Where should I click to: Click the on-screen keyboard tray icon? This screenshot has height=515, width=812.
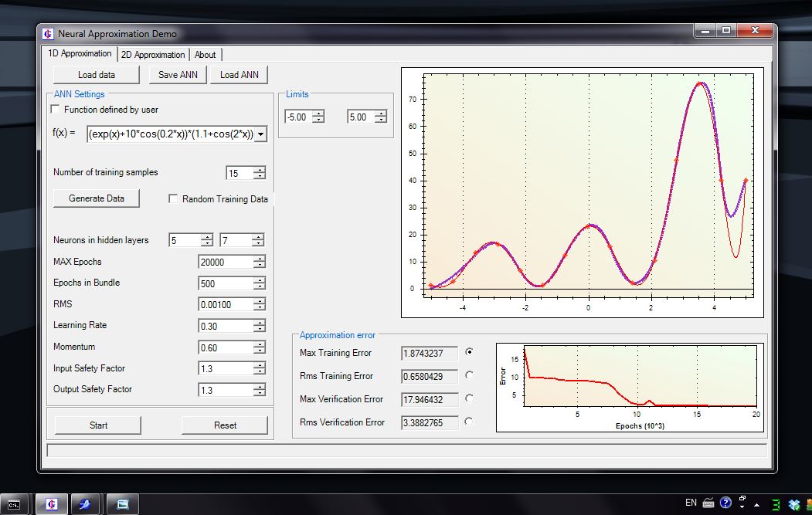pyautogui.click(x=708, y=503)
